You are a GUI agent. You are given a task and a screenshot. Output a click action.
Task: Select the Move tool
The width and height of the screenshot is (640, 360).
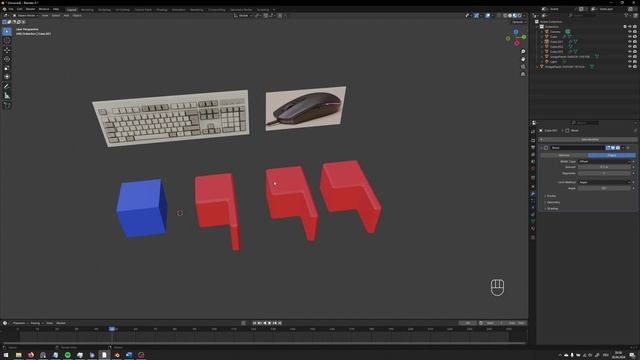(7, 50)
